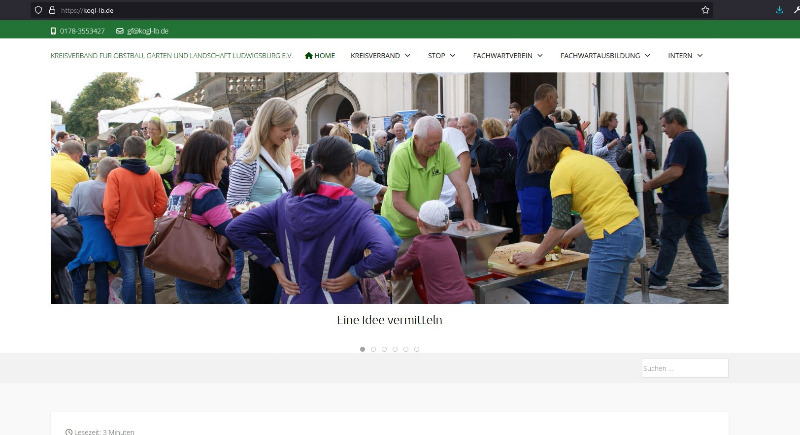Click the email address link in green bar

coord(147,31)
